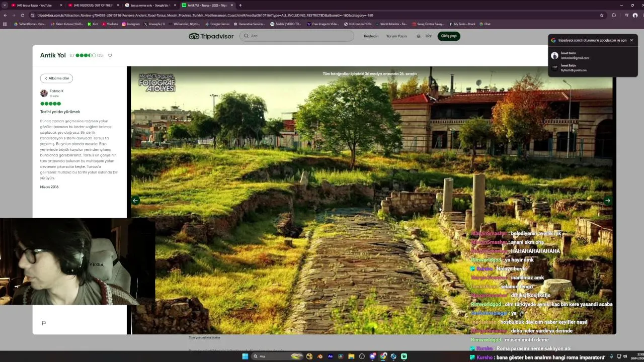Open My Tasks - ftrack bookmark

[462, 24]
